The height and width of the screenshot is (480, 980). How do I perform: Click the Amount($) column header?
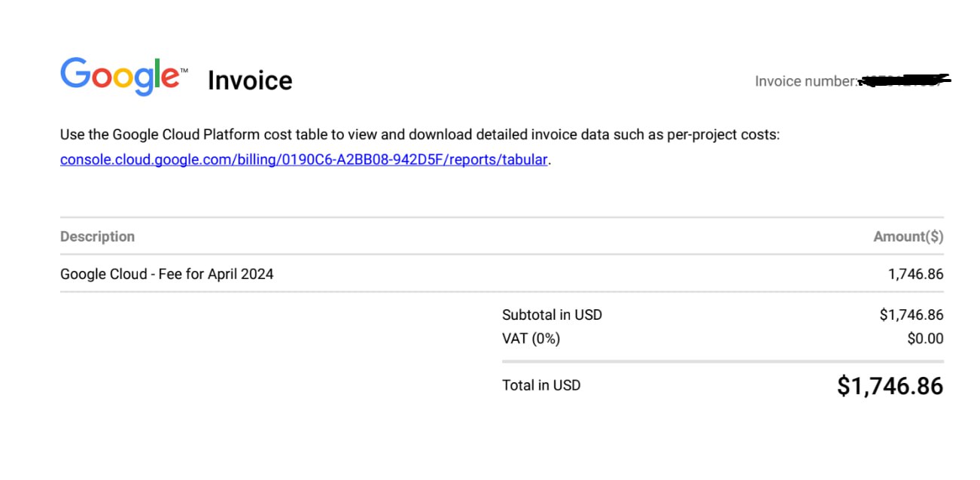tap(908, 236)
